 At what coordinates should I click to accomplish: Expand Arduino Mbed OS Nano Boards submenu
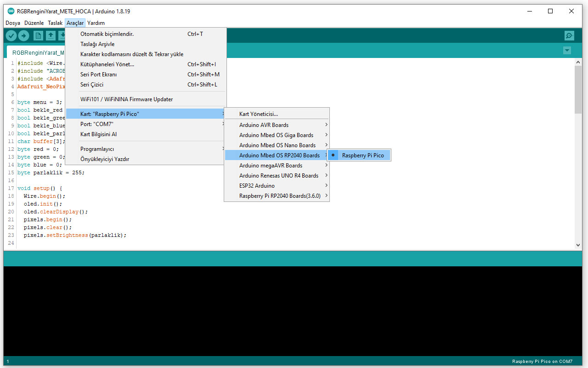[x=277, y=145]
